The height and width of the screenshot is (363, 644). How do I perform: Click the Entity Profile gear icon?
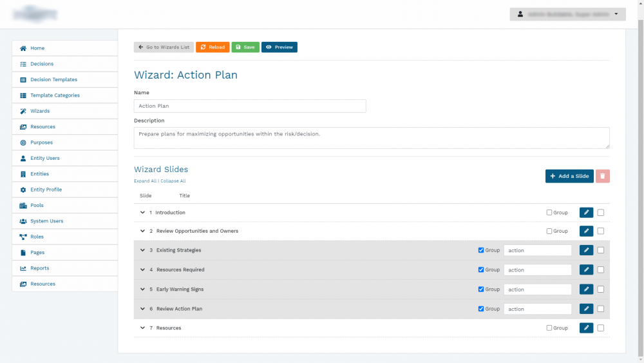tap(23, 190)
